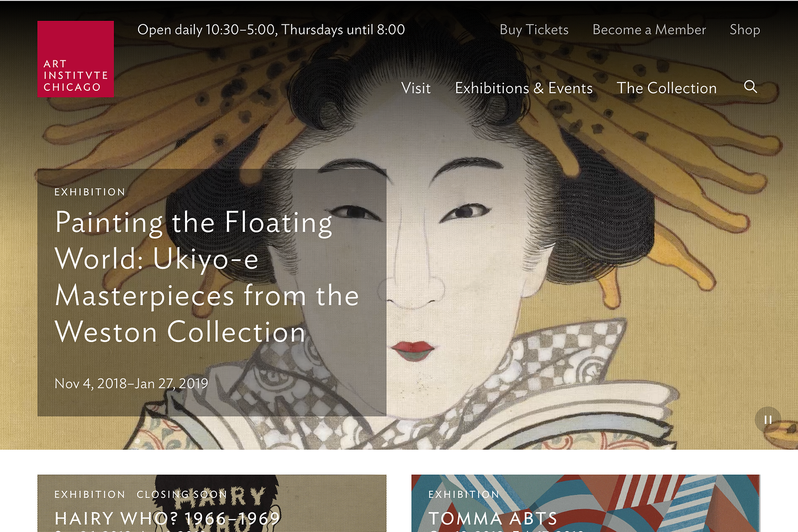This screenshot has width=798, height=532.
Task: Click Exhibition label above Floating World title
Action: [x=90, y=192]
